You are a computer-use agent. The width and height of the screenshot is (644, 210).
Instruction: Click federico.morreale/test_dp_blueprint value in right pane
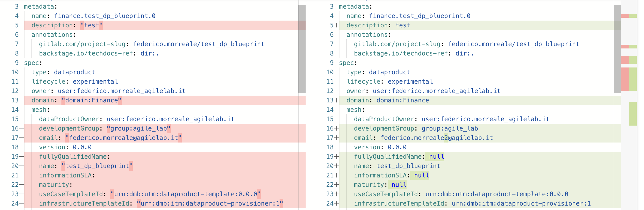pos(514,44)
